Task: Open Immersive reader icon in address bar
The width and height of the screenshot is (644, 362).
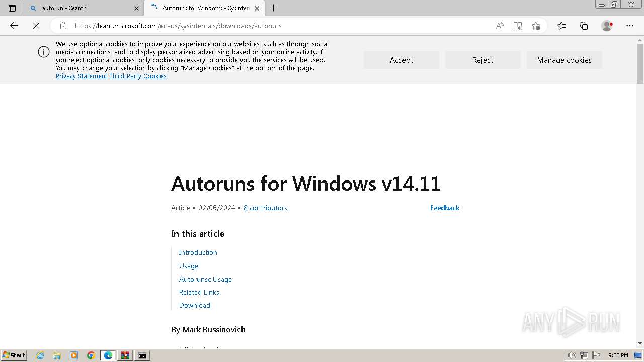Action: 518,26
